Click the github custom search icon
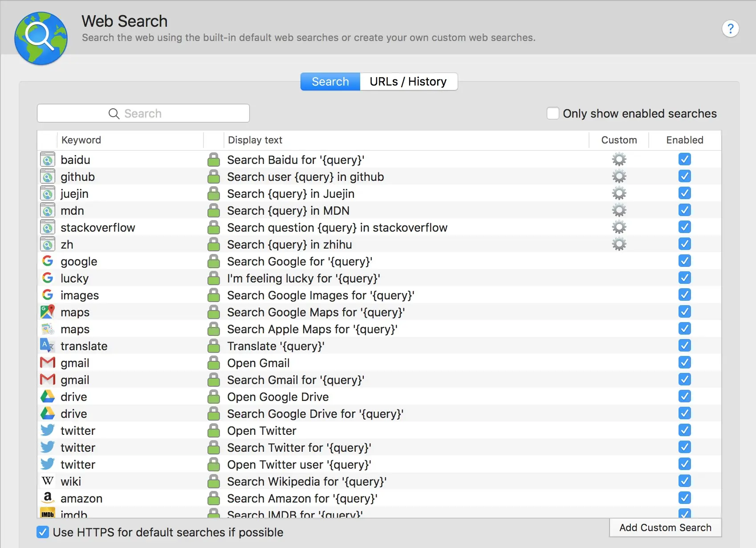This screenshot has height=548, width=756. coord(48,177)
